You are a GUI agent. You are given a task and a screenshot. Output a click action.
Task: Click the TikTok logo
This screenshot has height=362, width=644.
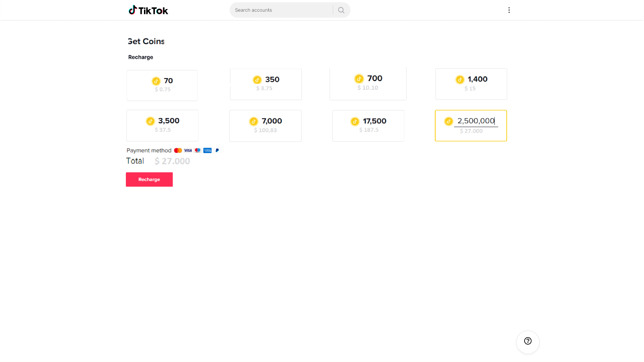(x=148, y=10)
